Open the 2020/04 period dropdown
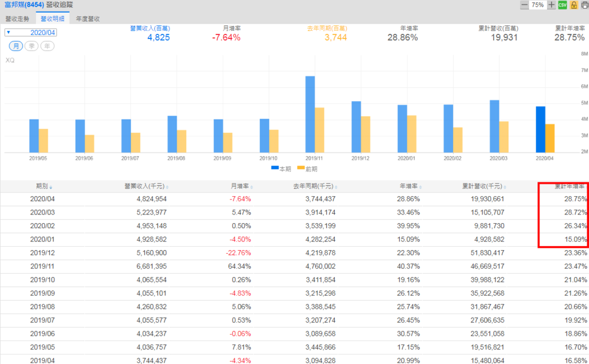 [31, 33]
